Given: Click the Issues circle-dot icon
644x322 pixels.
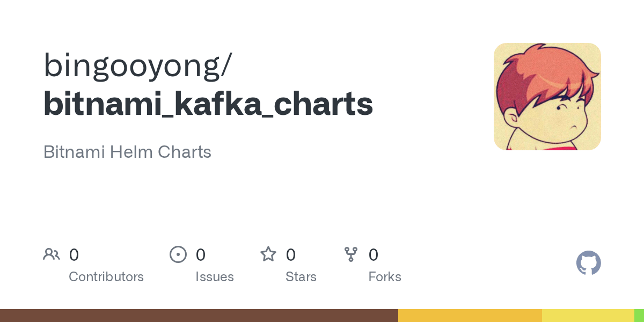Looking at the screenshot, I should (178, 254).
